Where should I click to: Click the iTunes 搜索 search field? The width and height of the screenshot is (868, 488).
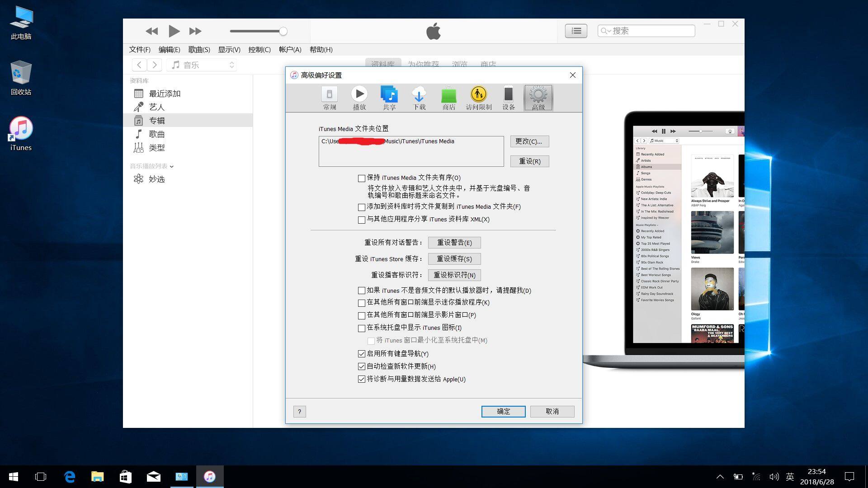pyautogui.click(x=646, y=31)
